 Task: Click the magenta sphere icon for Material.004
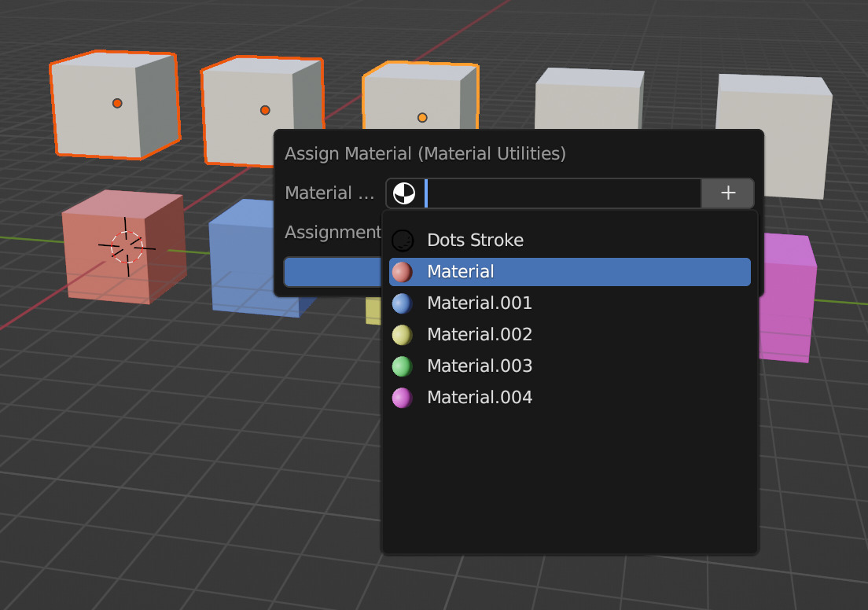(402, 397)
